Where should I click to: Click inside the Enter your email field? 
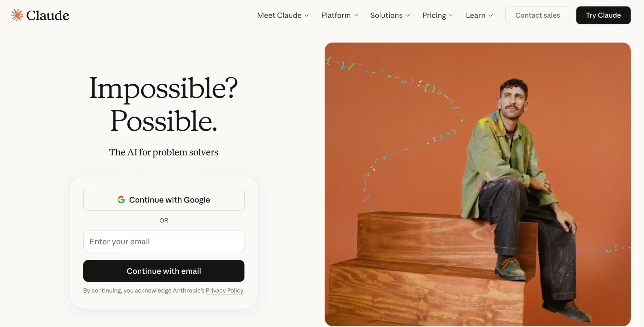click(x=164, y=241)
